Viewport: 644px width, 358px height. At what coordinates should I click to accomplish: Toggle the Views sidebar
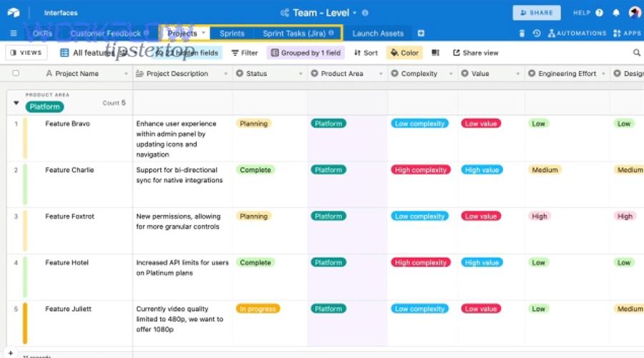click(26, 53)
